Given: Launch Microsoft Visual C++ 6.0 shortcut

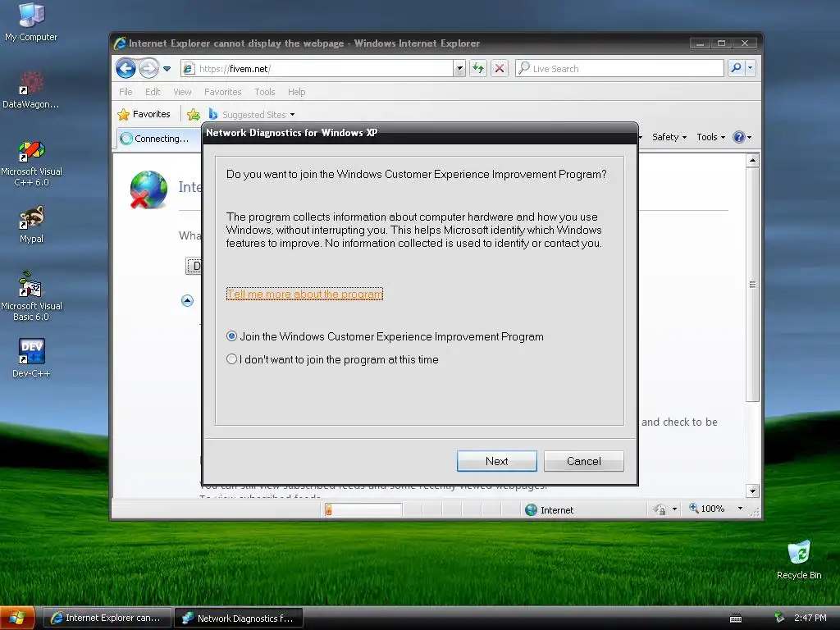Looking at the screenshot, I should [x=31, y=163].
